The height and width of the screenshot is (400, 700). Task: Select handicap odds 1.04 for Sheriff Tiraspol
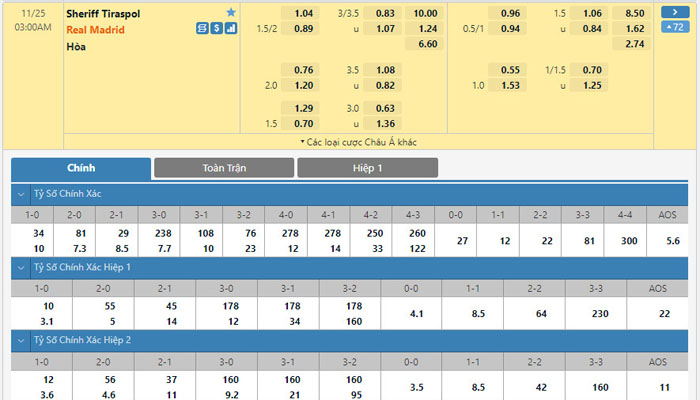pyautogui.click(x=300, y=13)
